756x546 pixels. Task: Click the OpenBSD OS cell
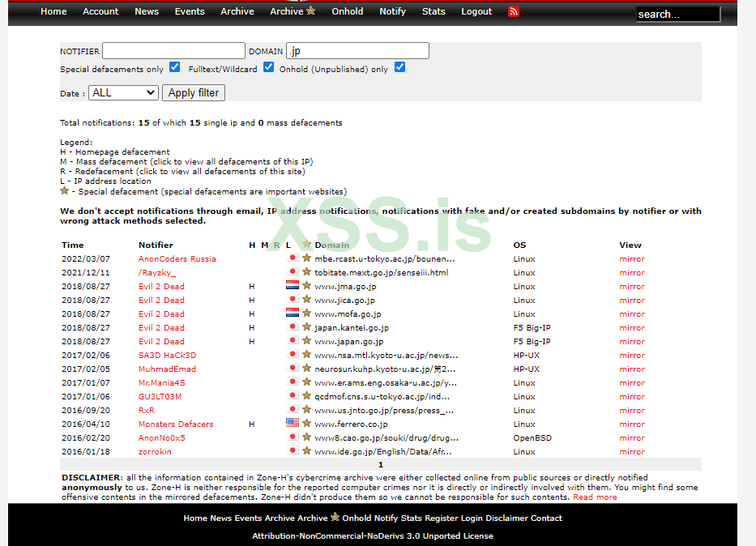[x=532, y=437]
